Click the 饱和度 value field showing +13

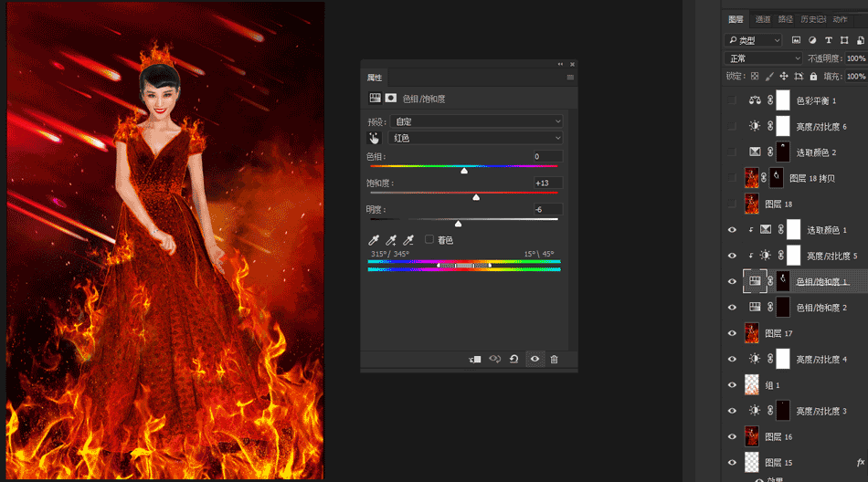(547, 183)
